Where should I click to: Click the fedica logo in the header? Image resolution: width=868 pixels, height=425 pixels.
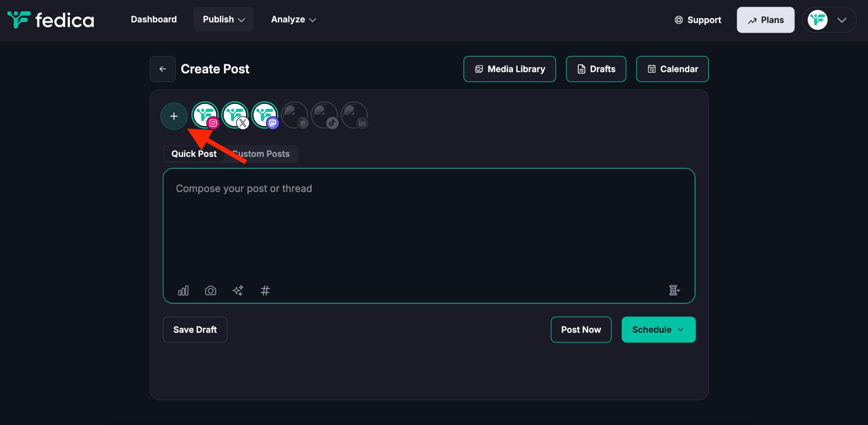tap(51, 20)
